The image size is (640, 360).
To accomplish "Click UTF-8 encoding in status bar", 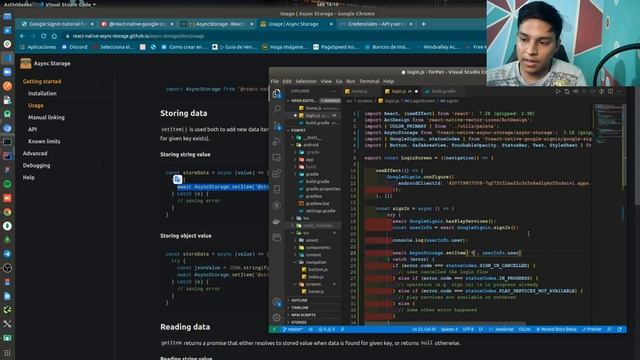I will 468,329.
